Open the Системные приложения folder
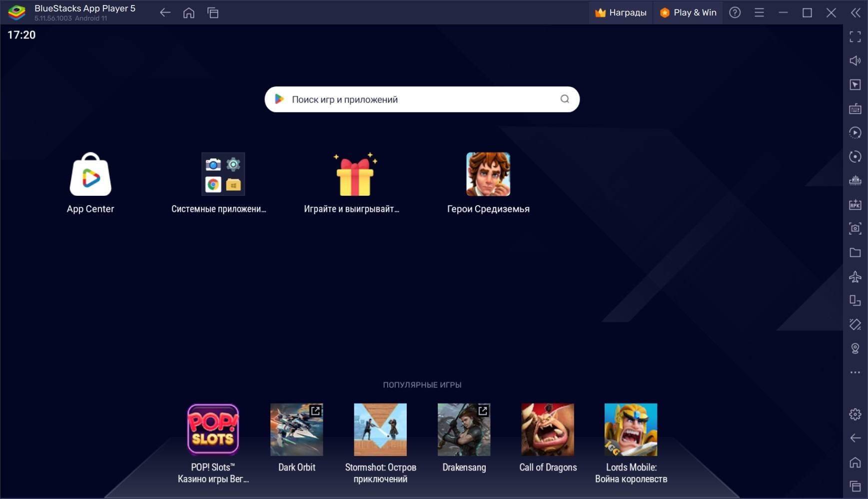The image size is (868, 499). click(x=223, y=174)
